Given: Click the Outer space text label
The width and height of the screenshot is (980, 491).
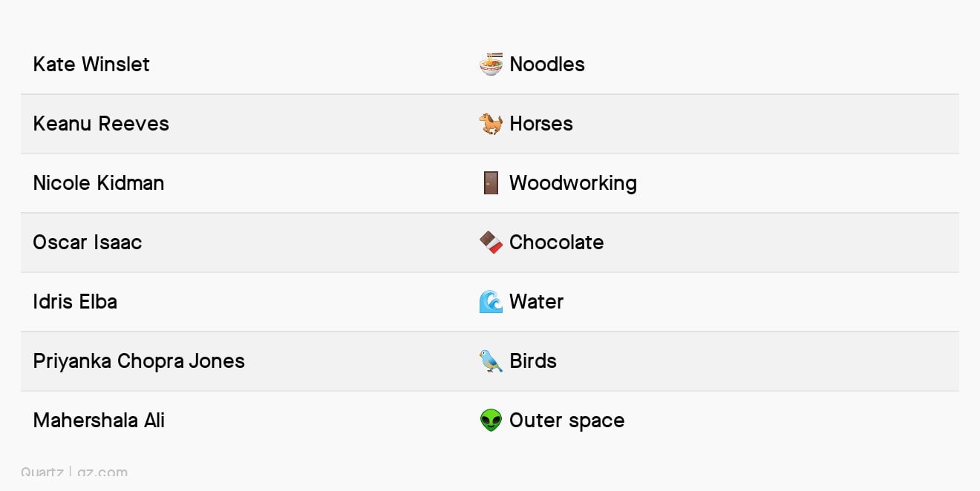Looking at the screenshot, I should pyautogui.click(x=567, y=421).
